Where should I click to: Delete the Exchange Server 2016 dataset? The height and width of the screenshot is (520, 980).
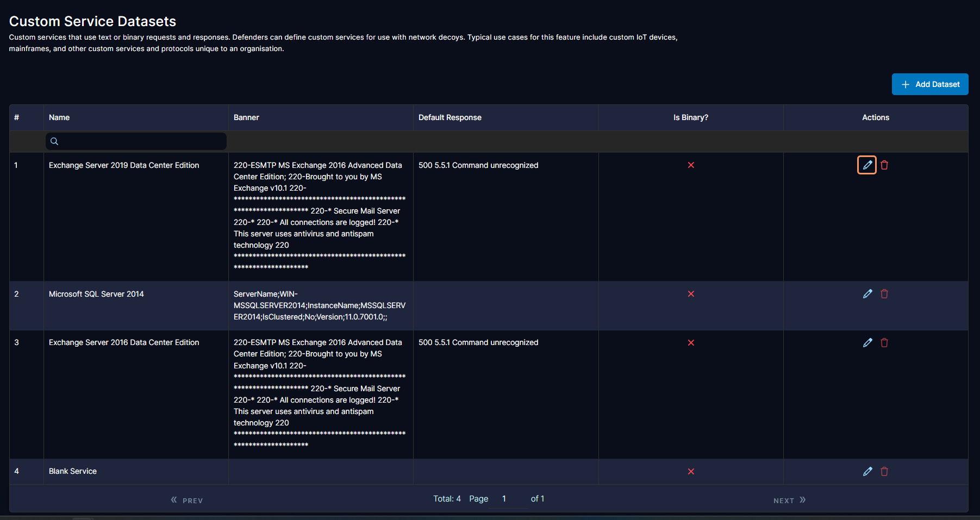[x=884, y=343]
